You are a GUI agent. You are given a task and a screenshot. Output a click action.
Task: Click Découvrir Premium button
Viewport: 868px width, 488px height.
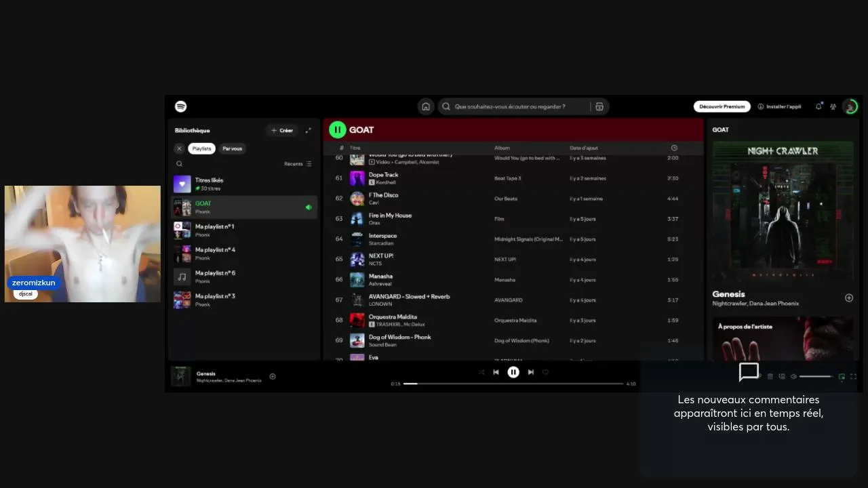[722, 106]
